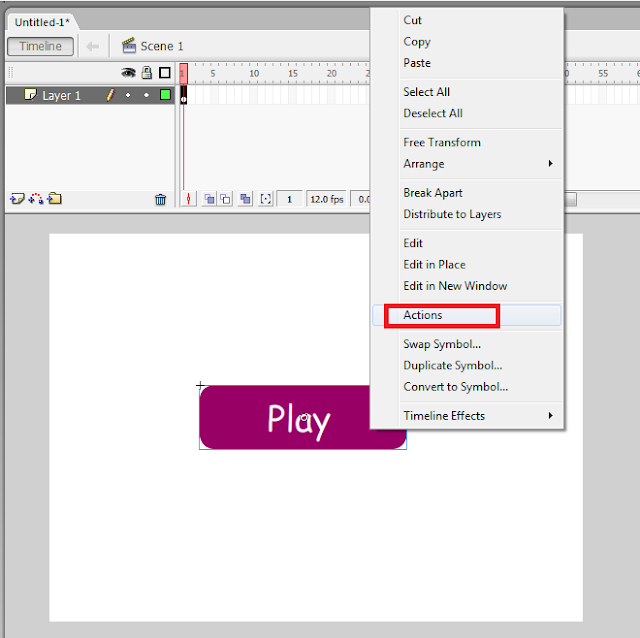Click the timeline panel grip handle
The width and height of the screenshot is (640, 638).
click(x=11, y=73)
